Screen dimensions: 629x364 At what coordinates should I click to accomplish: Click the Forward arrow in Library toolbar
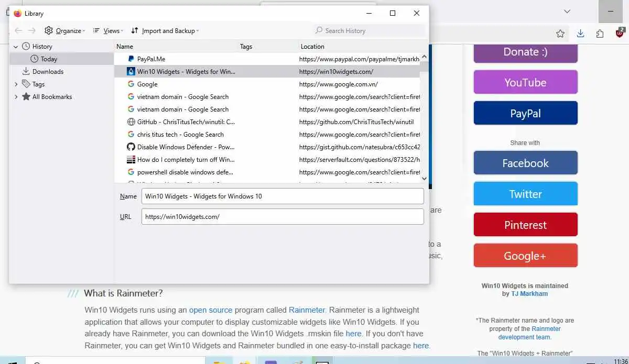point(32,31)
